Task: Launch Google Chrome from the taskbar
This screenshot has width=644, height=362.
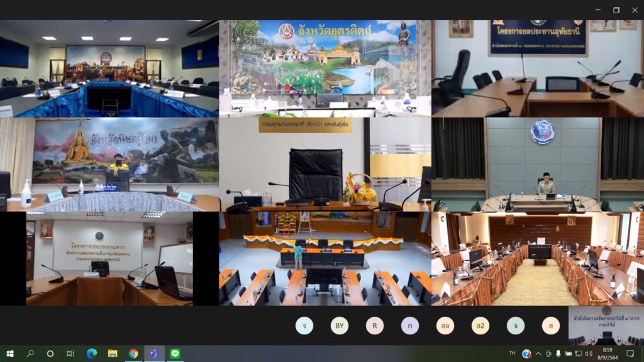Action: pos(133,353)
